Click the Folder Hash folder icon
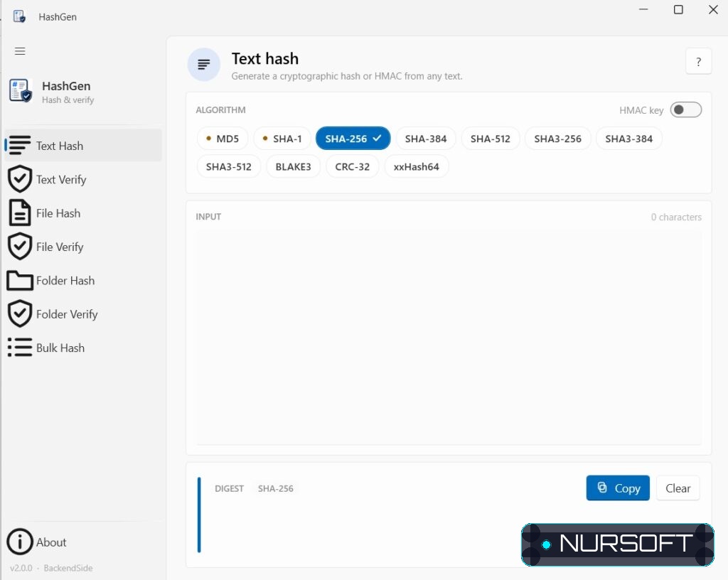728x580 pixels. 20,281
